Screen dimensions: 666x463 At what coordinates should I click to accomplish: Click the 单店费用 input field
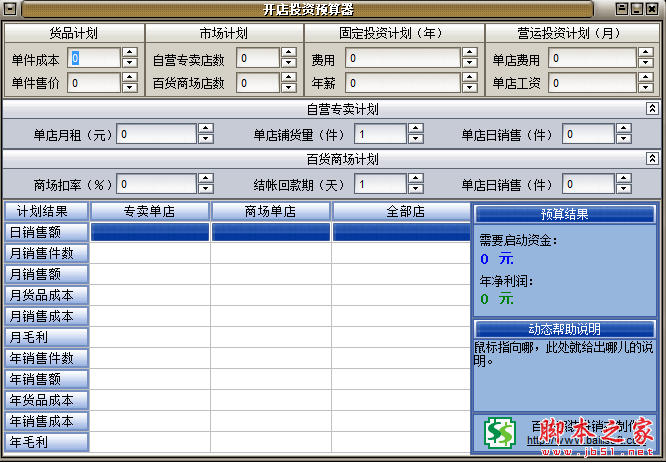tap(593, 58)
